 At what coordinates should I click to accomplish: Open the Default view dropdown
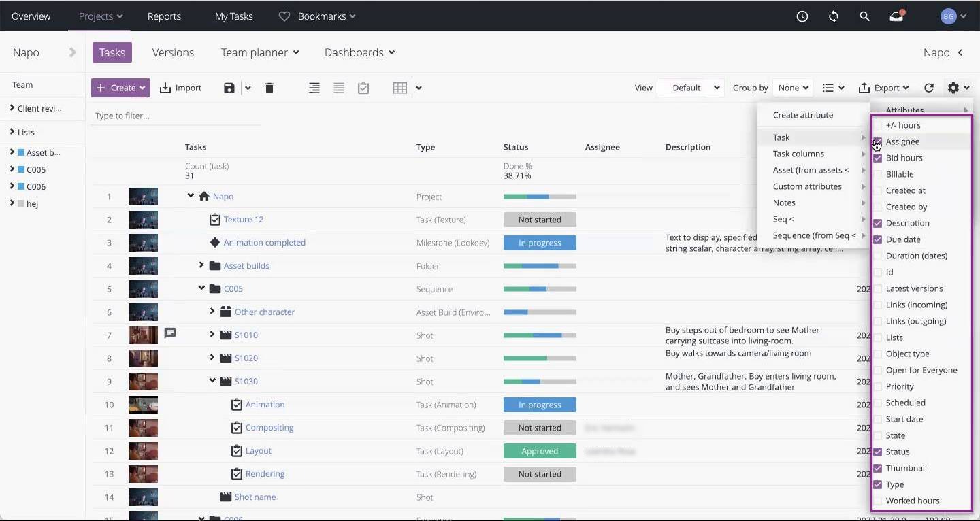coord(691,88)
